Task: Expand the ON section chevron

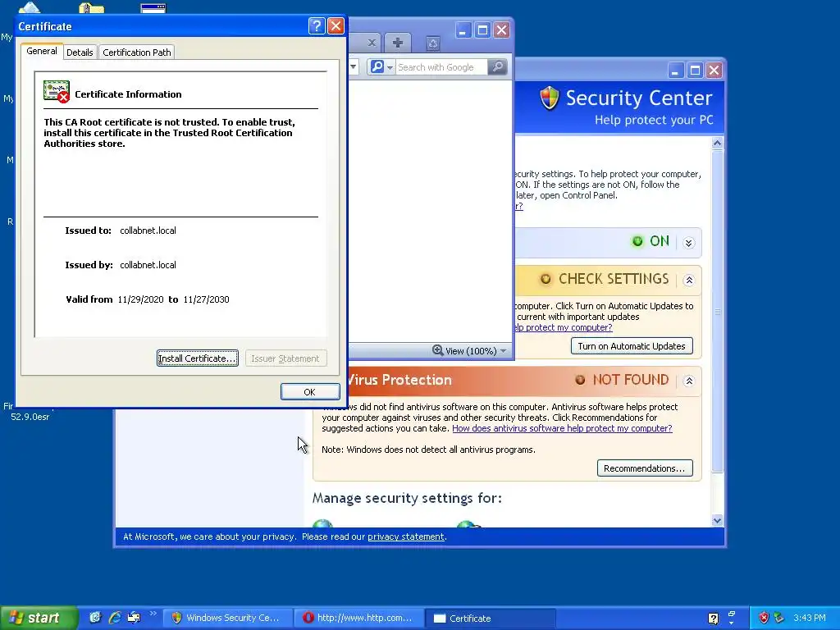Action: click(689, 243)
